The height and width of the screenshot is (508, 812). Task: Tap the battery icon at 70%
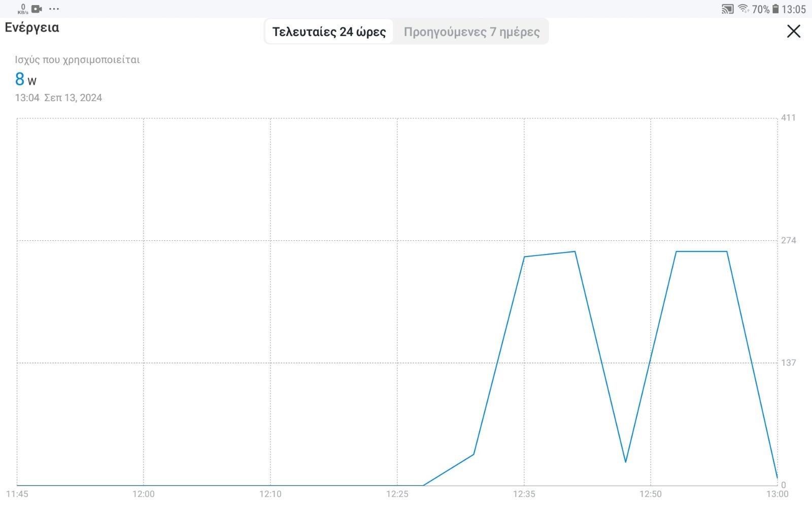(775, 9)
